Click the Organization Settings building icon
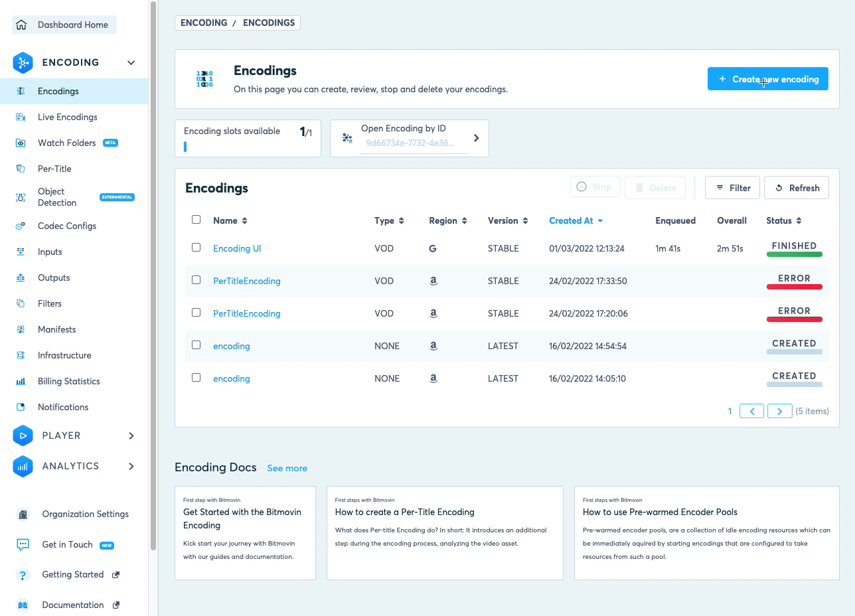Screen dimensions: 855x616 (23, 514)
